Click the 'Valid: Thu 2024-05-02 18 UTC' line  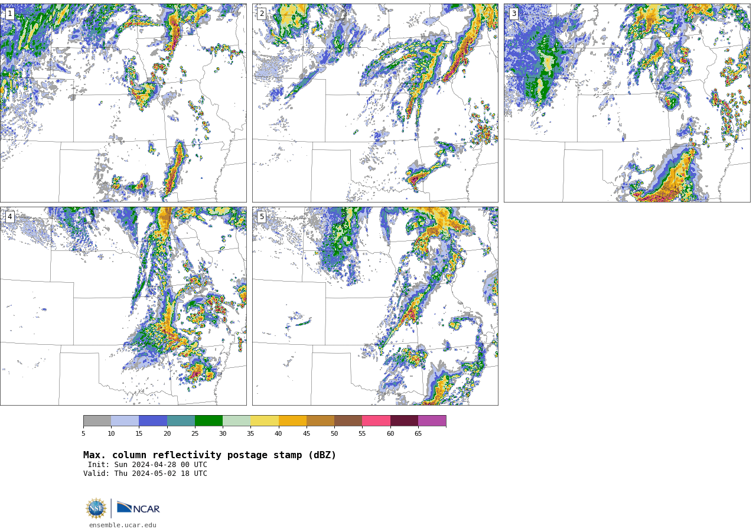coord(145,474)
